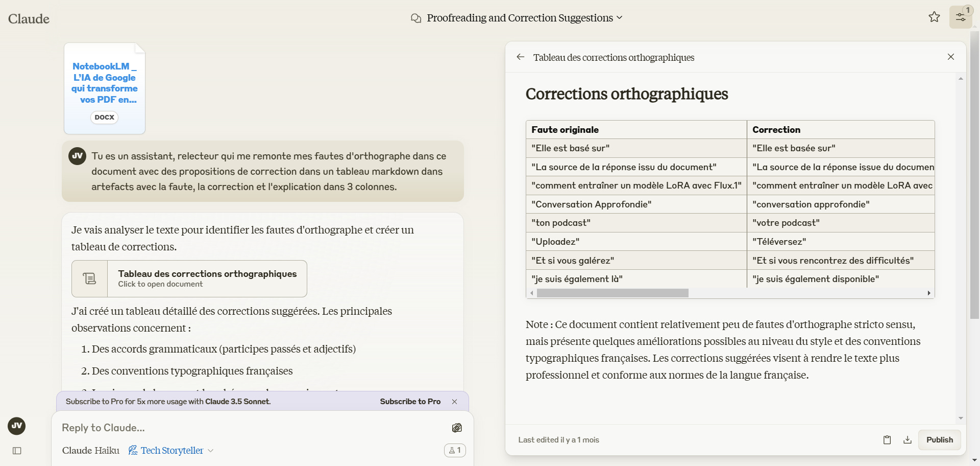Open the Tech Storyteller style dropdown
This screenshot has width=980, height=466.
[x=171, y=450]
